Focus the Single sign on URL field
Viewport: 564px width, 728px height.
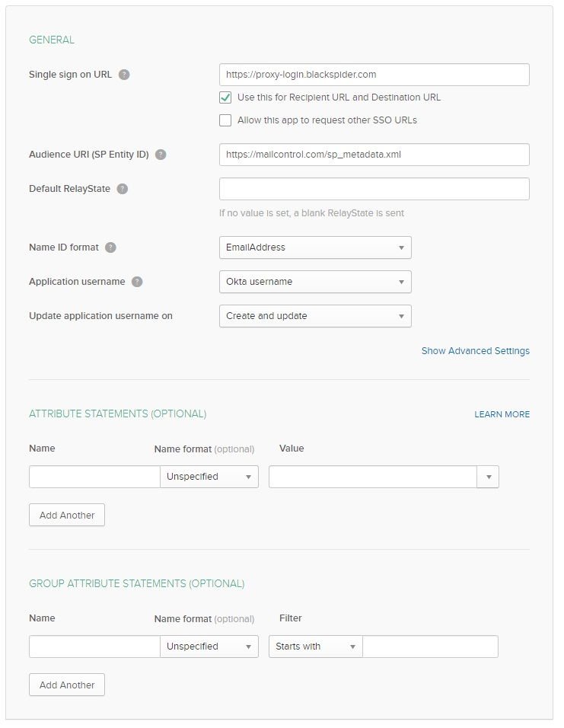click(374, 75)
